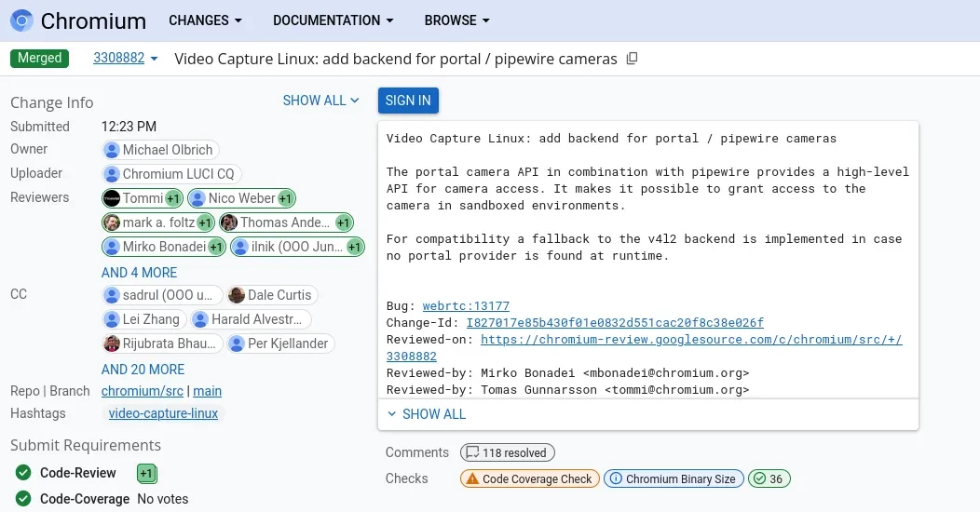Open the 118 resolved comments chip
This screenshot has height=512, width=980.
click(507, 452)
